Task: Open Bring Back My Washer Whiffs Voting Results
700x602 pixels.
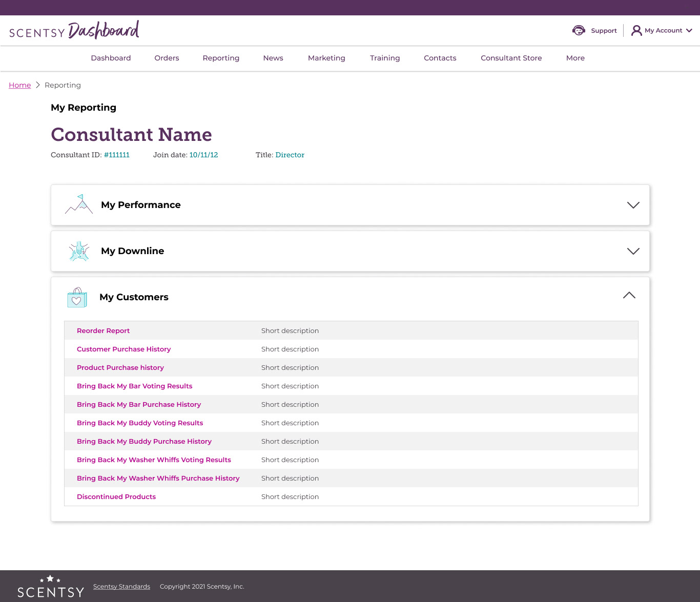Action: [154, 460]
